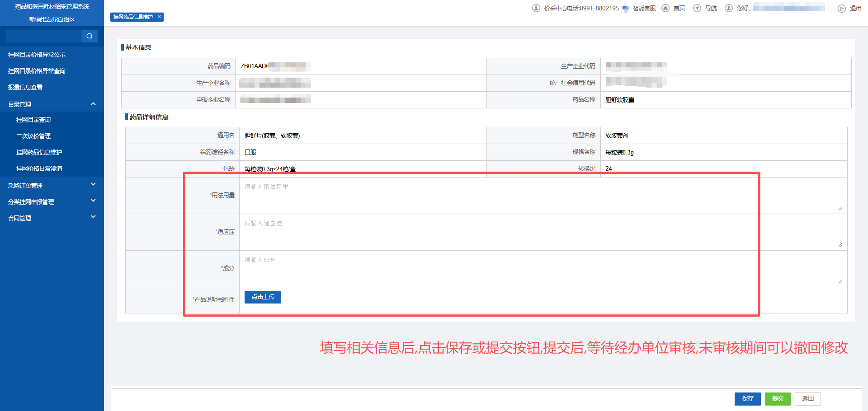Close the 挂网药品信息维护 tab
The width and height of the screenshot is (868, 411).
tap(159, 17)
